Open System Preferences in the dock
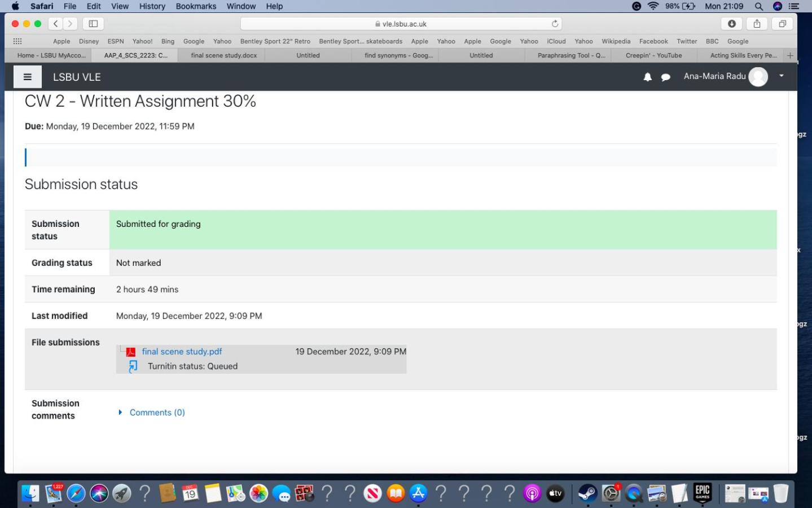This screenshot has height=508, width=812. (x=611, y=493)
